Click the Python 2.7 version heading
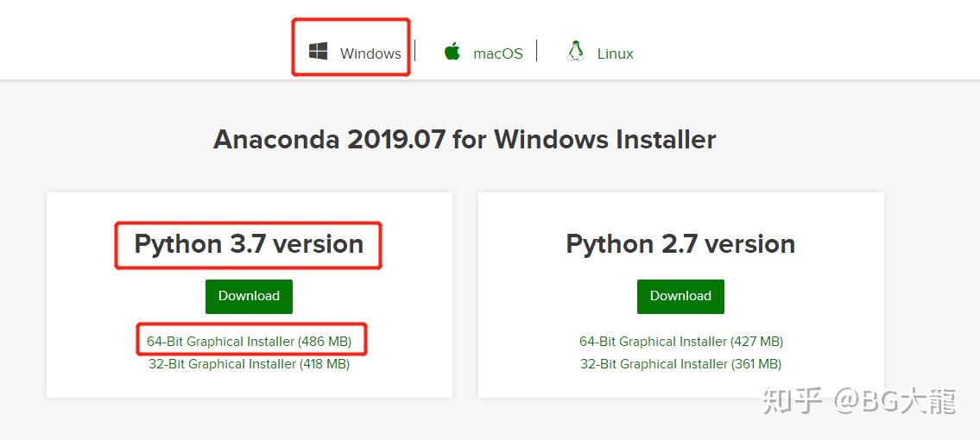The height and width of the screenshot is (440, 980). (x=680, y=244)
